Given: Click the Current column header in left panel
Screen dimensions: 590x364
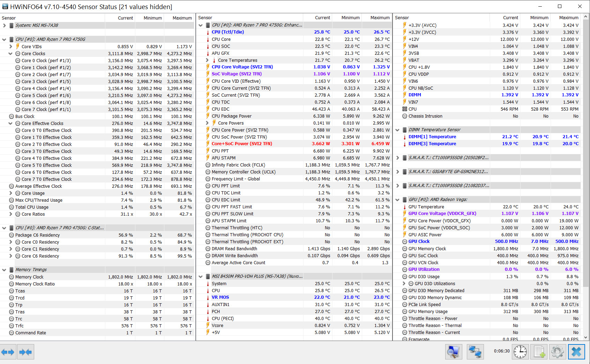Looking at the screenshot, I should click(x=120, y=18).
